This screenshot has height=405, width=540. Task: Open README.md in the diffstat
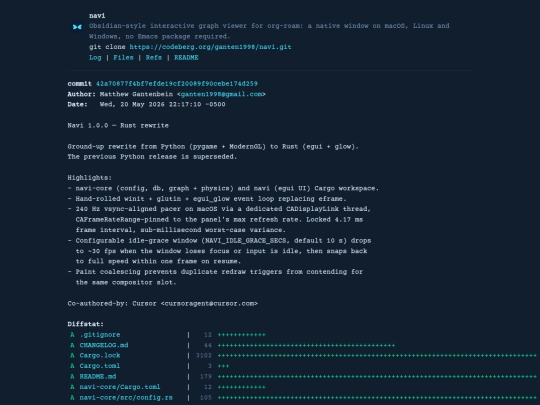(x=98, y=376)
